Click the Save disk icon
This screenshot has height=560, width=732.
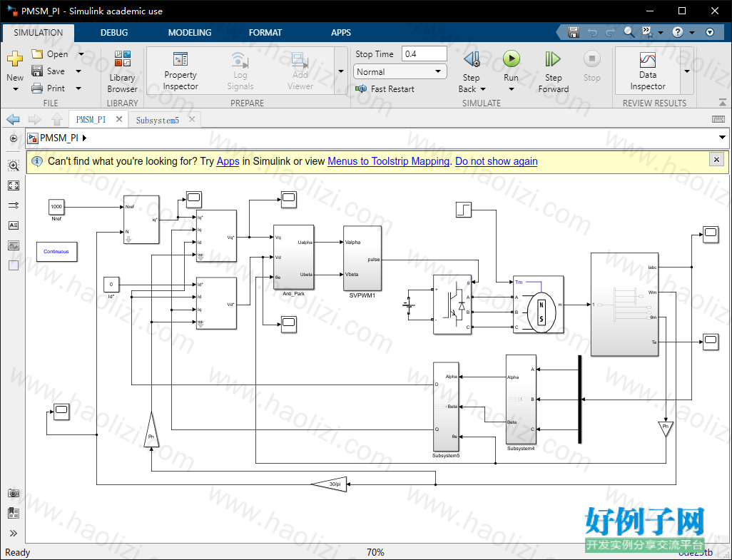click(x=37, y=71)
